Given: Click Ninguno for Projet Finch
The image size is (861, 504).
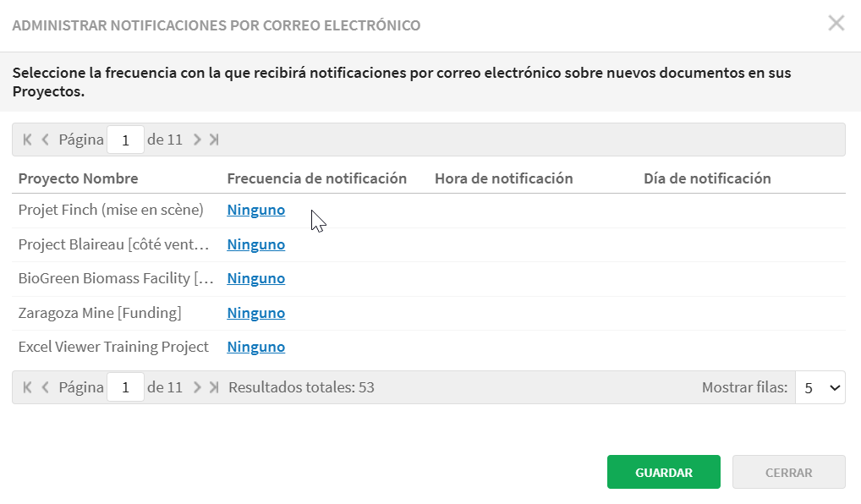Looking at the screenshot, I should [x=256, y=210].
